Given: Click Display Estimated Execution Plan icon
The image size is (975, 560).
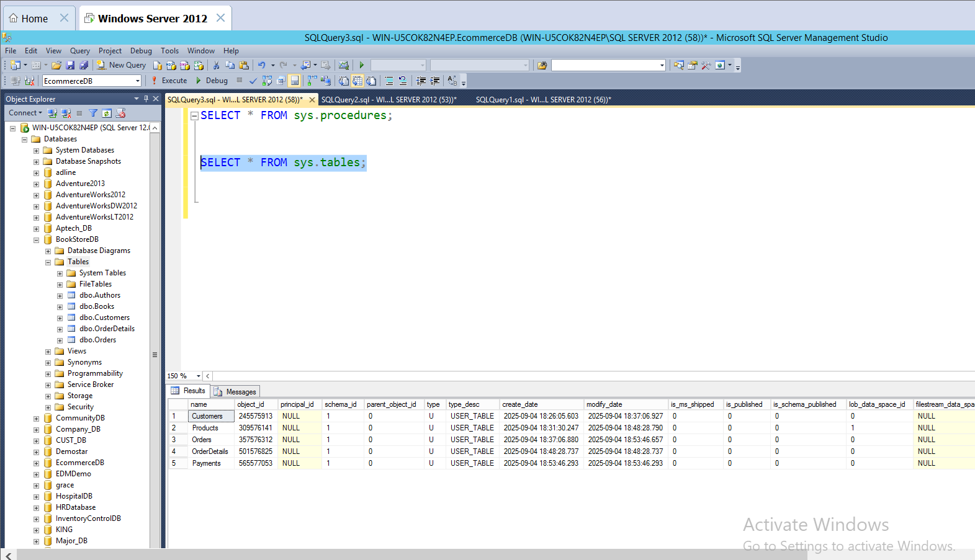Looking at the screenshot, I should point(267,81).
